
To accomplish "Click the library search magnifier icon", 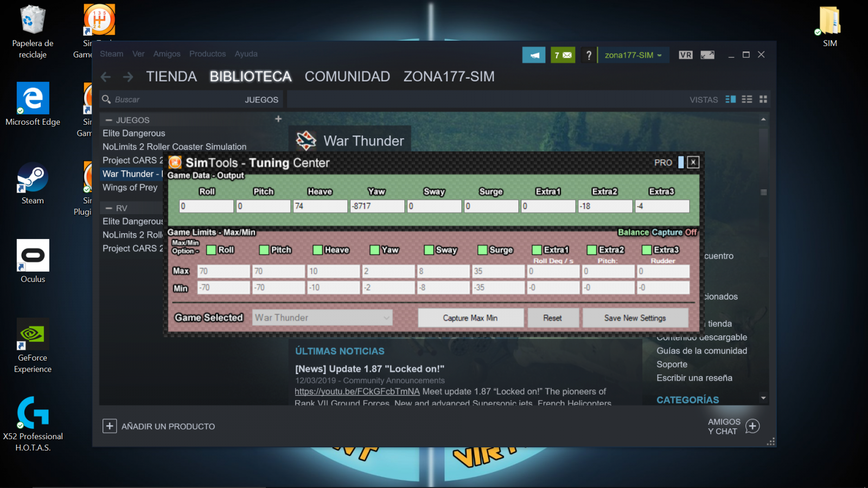I will [106, 99].
